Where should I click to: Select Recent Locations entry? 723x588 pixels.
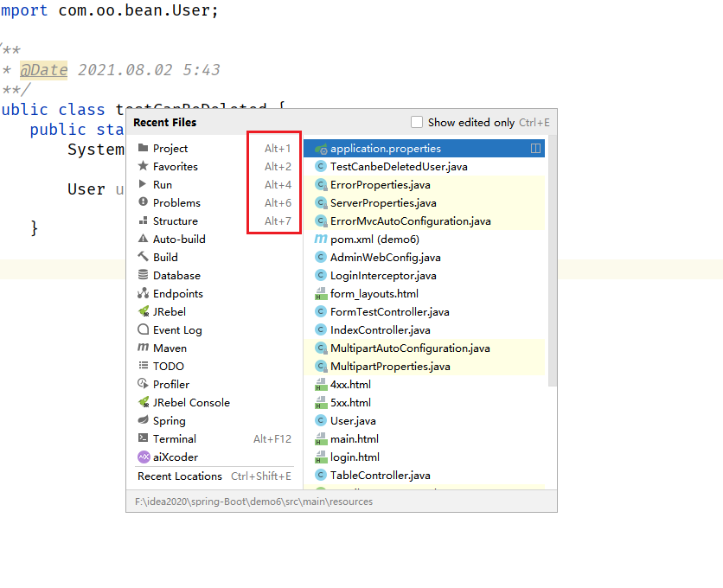click(x=180, y=476)
